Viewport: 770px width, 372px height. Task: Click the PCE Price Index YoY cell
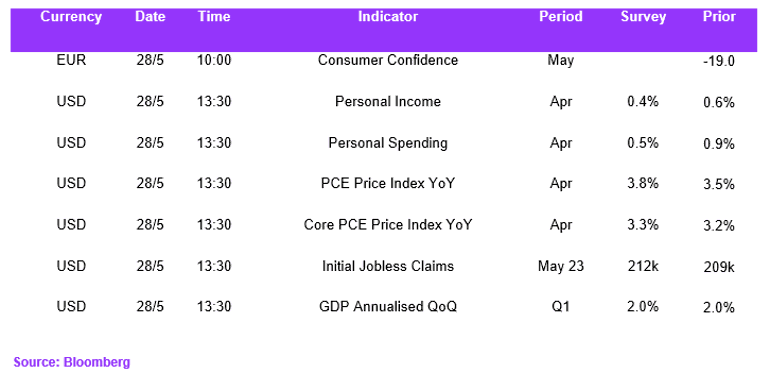click(388, 184)
